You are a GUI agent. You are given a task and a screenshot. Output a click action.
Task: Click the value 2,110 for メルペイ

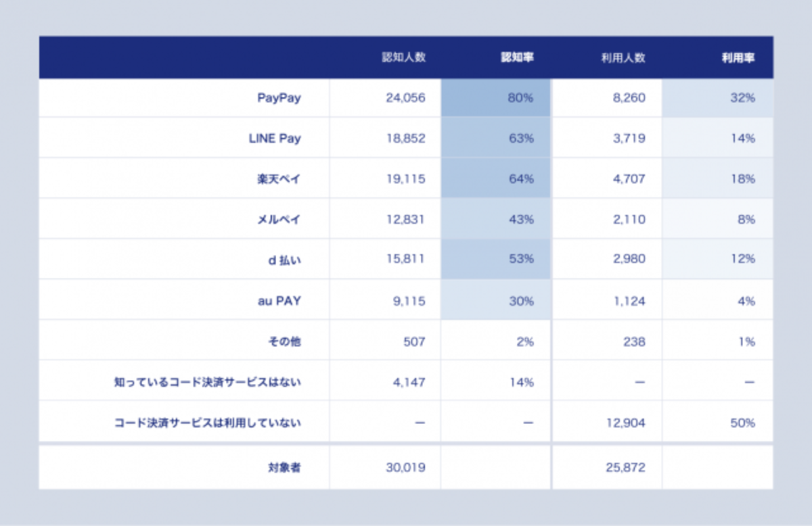coord(628,220)
